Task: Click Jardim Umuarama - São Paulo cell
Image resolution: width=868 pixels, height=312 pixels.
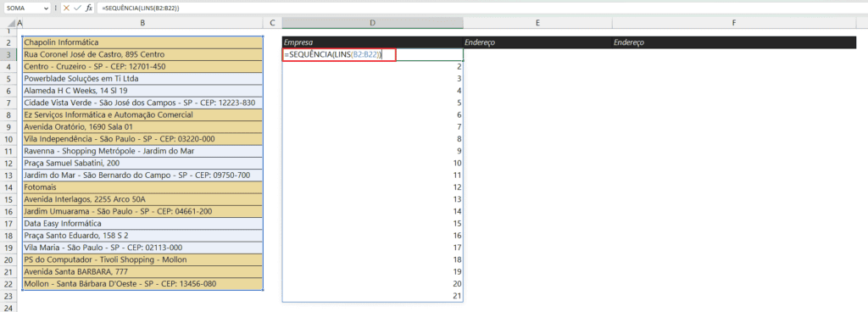Action: 142,211
